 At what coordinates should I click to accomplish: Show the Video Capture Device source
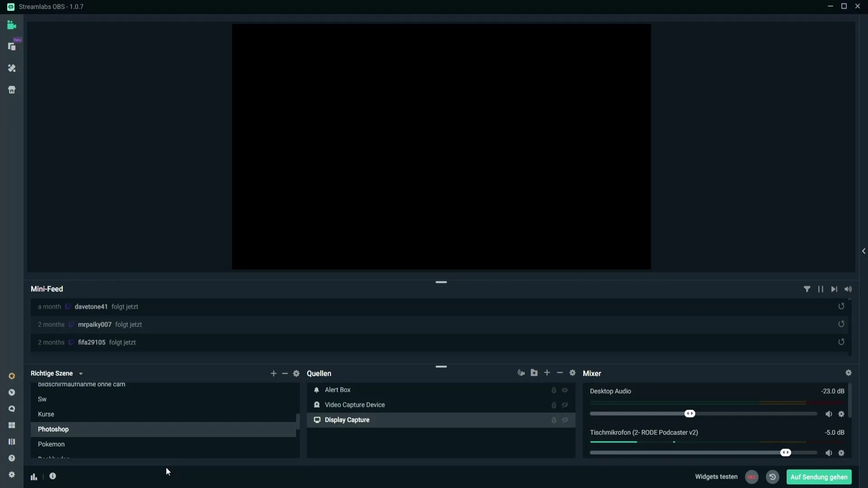point(565,405)
